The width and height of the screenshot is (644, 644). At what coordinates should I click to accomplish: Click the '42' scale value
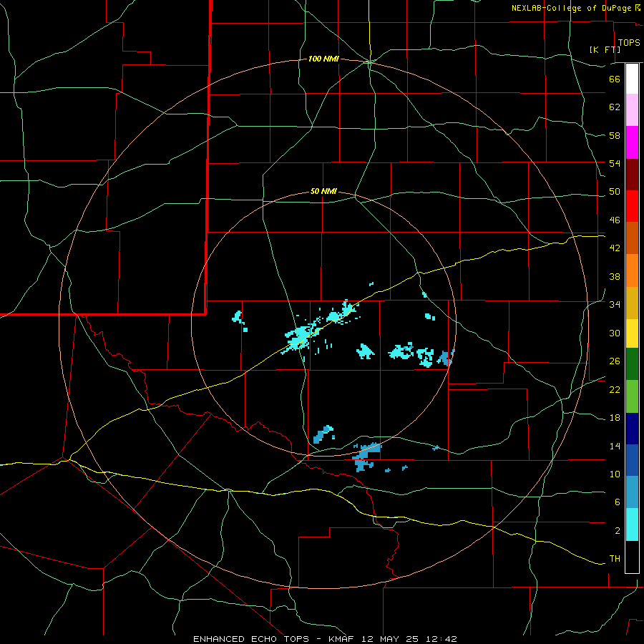pos(615,248)
